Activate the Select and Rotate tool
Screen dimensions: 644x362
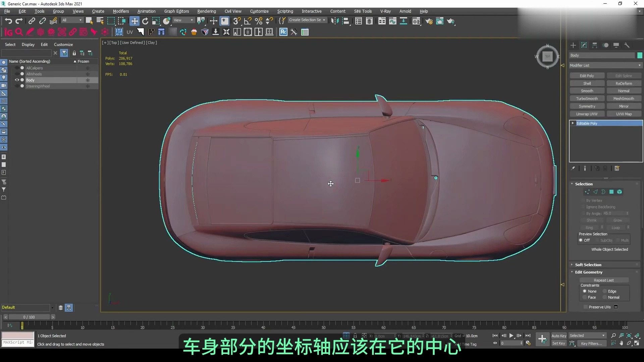[145, 21]
